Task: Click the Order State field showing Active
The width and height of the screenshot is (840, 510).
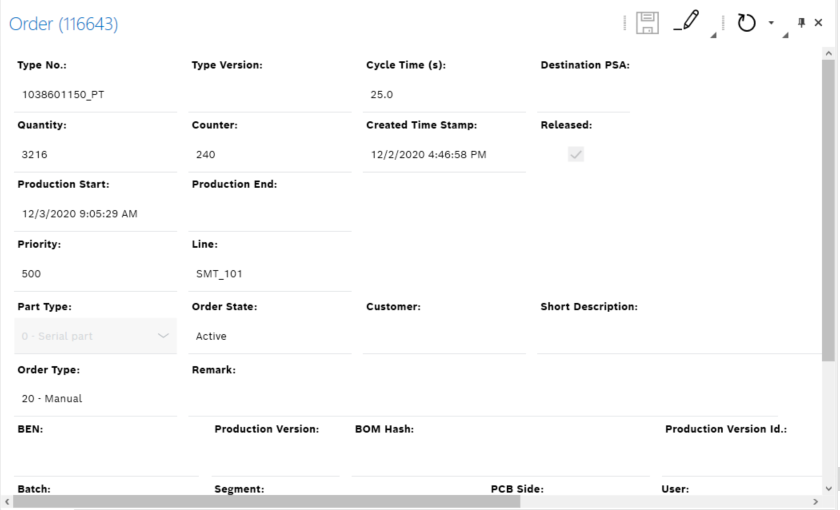Action: 270,337
